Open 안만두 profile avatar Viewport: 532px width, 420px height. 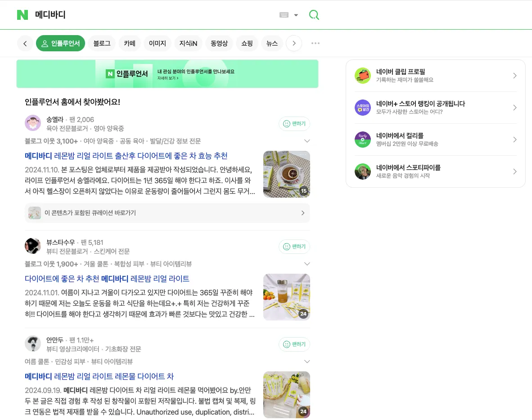[33, 343]
